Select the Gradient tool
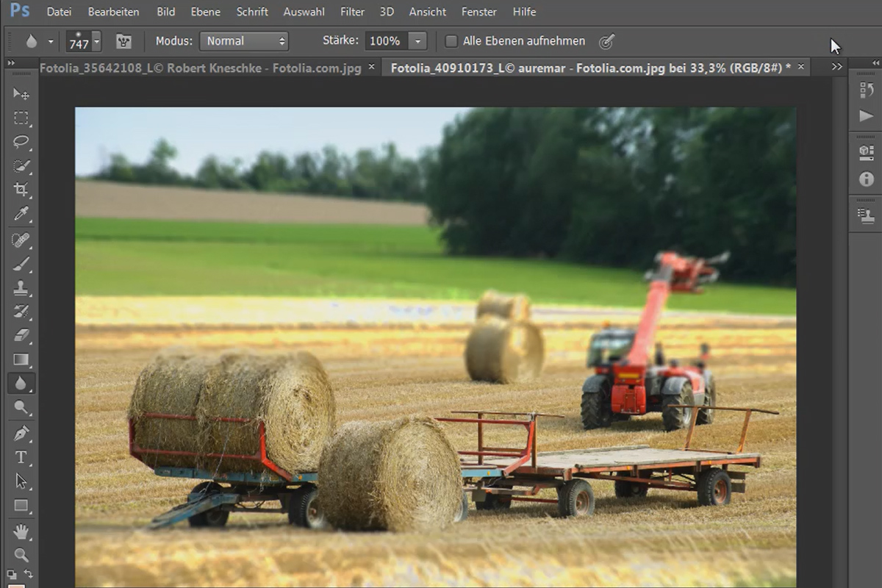The image size is (882, 588). point(21,359)
